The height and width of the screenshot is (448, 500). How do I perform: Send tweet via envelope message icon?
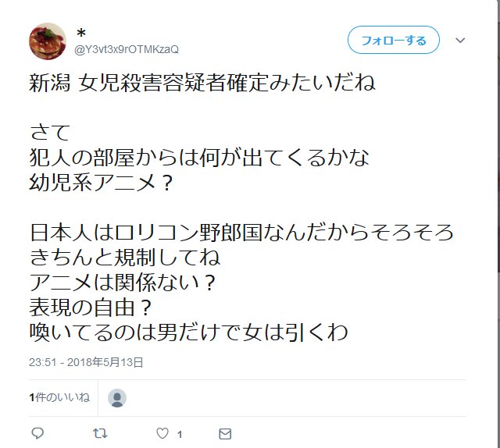[225, 434]
